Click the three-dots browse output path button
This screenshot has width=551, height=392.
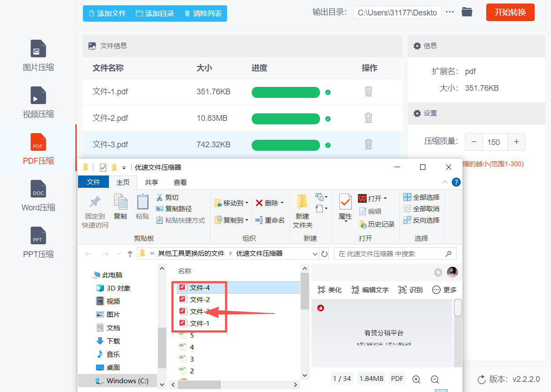[x=450, y=12]
